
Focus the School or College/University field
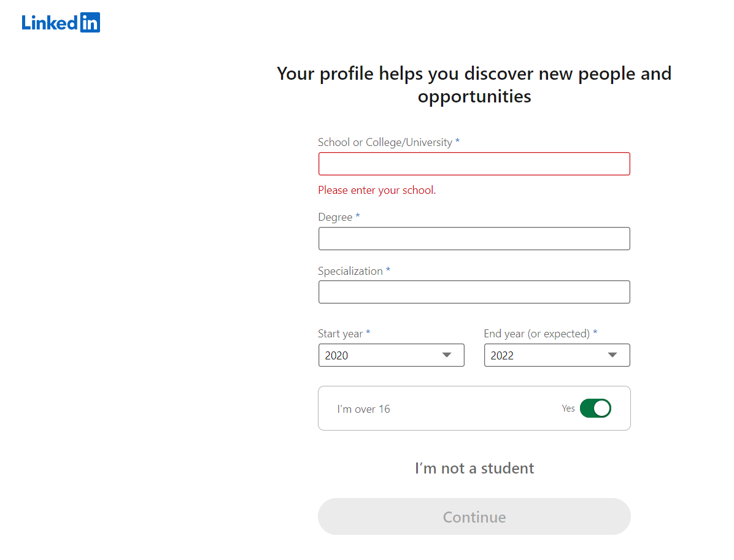pyautogui.click(x=474, y=164)
